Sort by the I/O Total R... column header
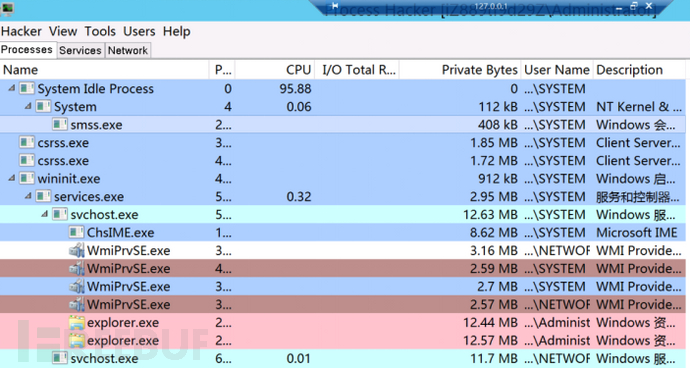Viewport: 690px width, 369px height. point(357,70)
